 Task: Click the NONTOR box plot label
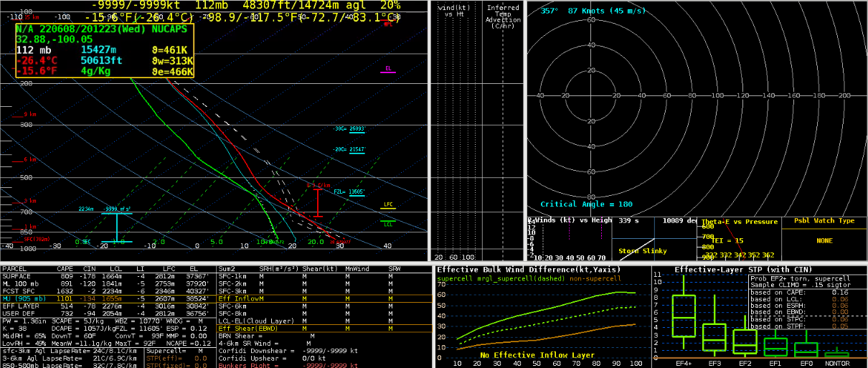(x=837, y=364)
